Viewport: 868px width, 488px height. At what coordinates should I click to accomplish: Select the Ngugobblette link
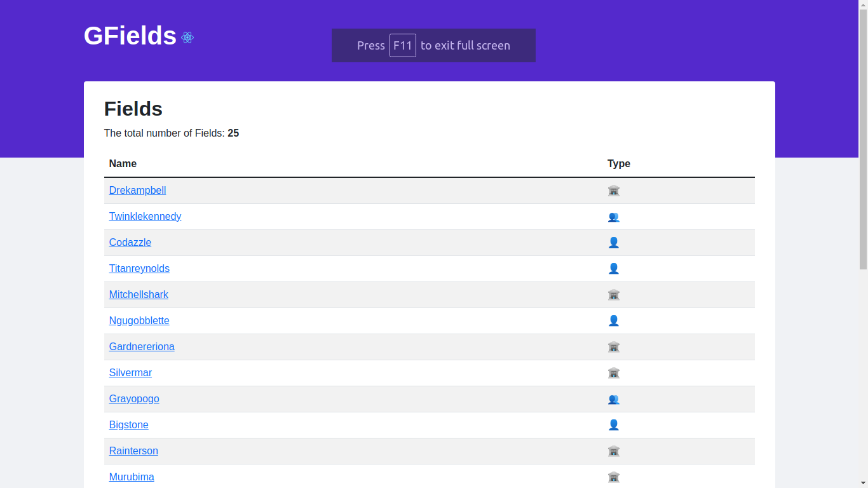point(139,321)
